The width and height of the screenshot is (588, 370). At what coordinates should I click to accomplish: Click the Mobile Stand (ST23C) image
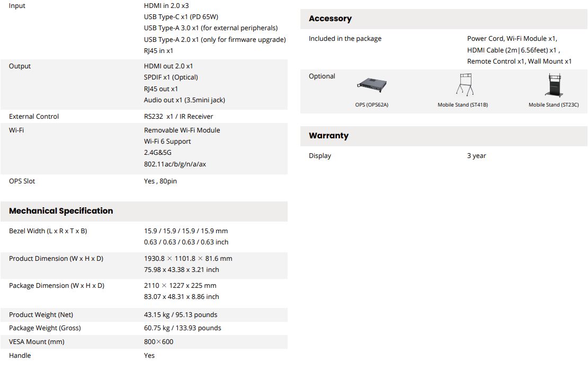[554, 85]
